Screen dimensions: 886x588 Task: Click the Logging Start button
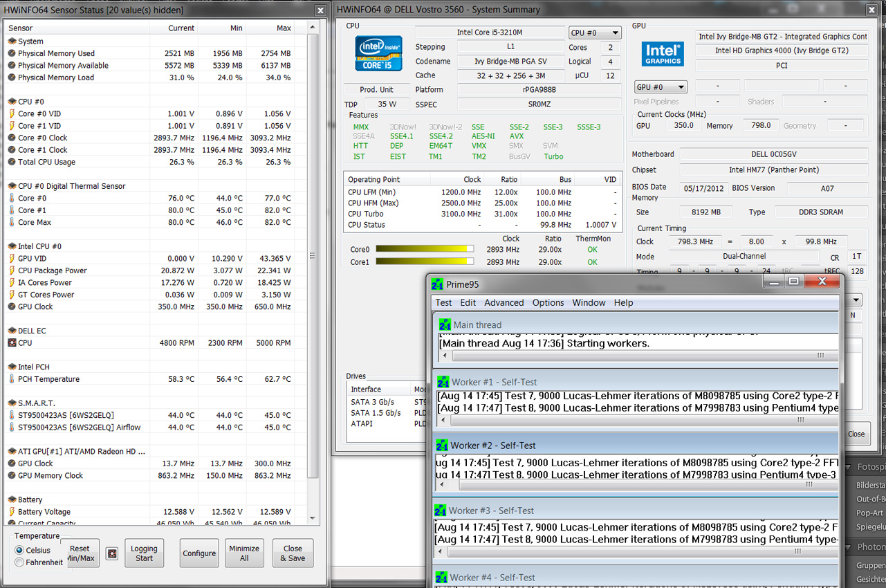pos(145,553)
